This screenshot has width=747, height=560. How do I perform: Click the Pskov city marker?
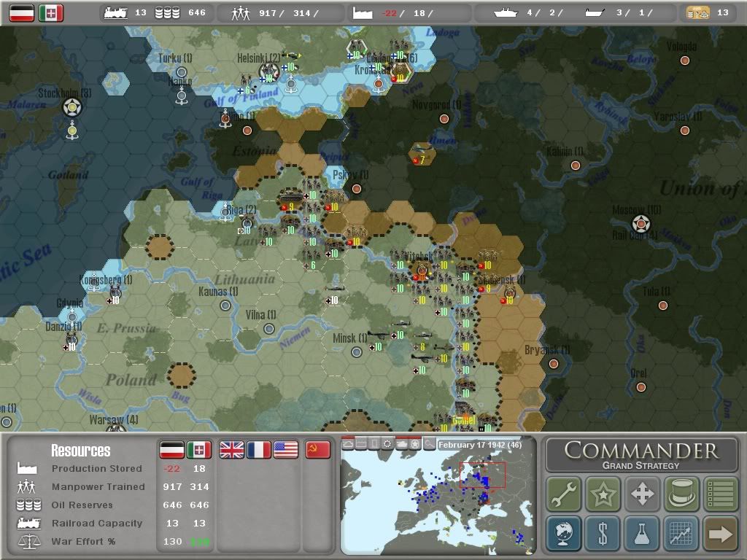(x=356, y=189)
